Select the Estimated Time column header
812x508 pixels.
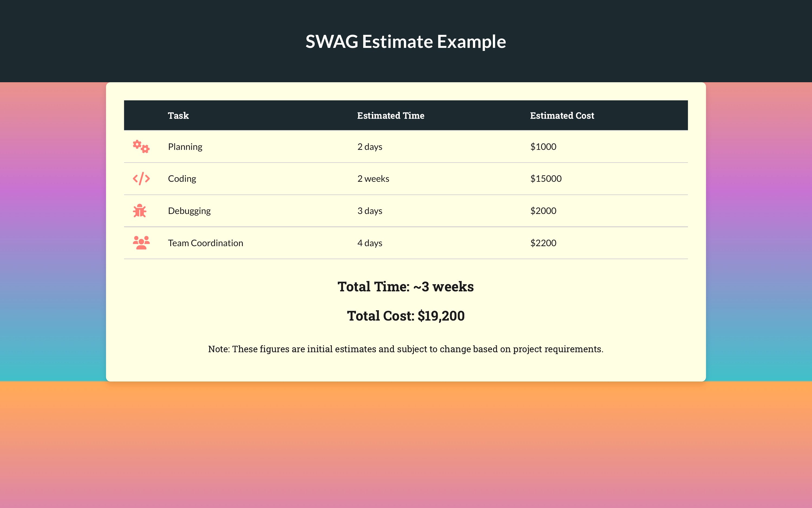pos(391,116)
